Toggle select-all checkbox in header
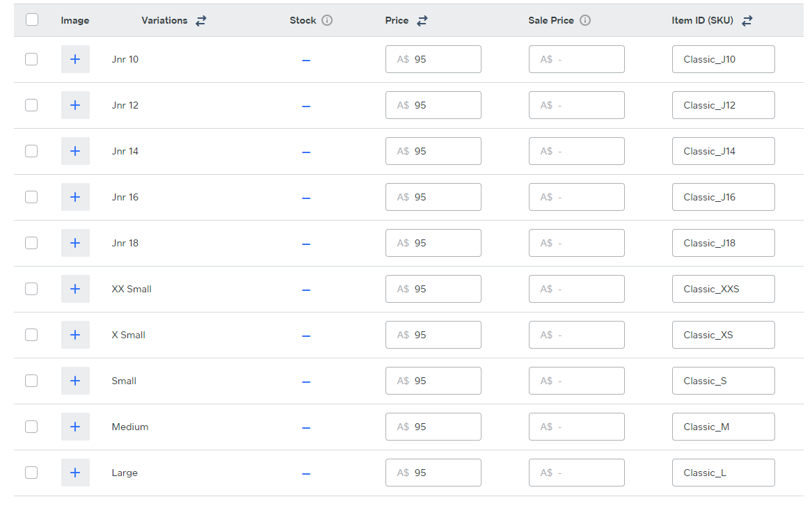Viewport: 812px width, 506px height. click(x=31, y=19)
